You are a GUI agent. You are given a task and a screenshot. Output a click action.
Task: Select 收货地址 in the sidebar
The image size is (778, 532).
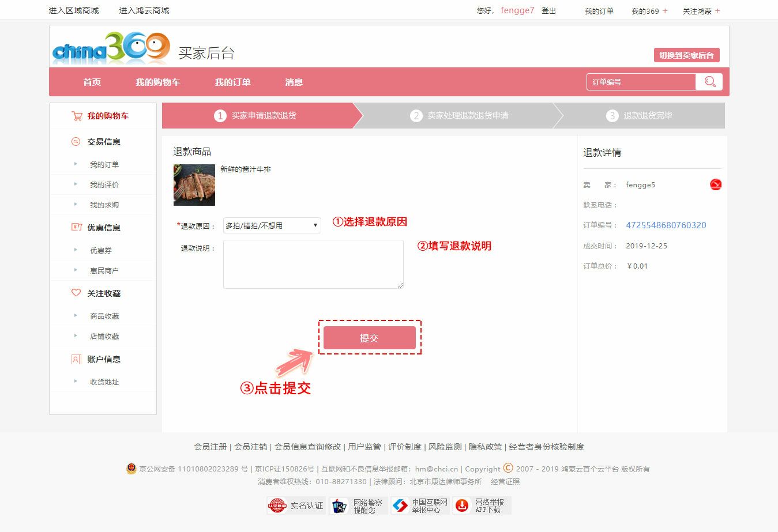[104, 382]
